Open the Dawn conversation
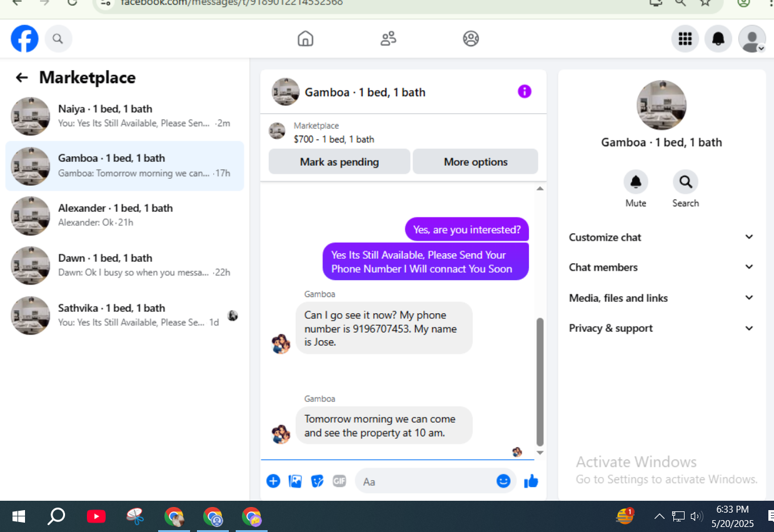Image resolution: width=774 pixels, height=532 pixels. [x=124, y=266]
